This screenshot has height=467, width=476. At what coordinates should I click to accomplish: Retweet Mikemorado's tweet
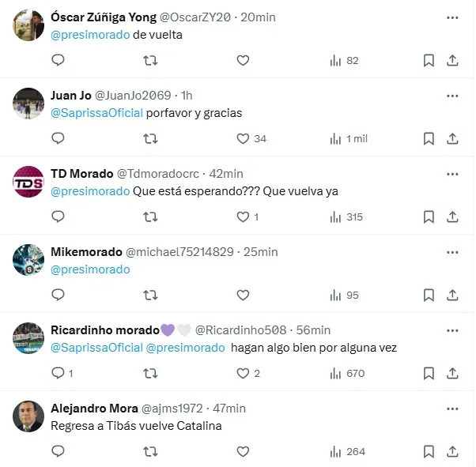click(150, 295)
